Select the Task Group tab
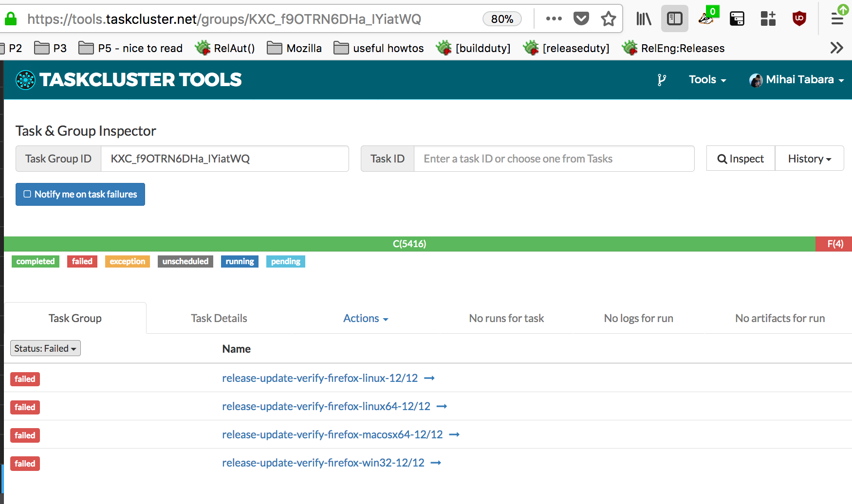852x504 pixels. [75, 318]
